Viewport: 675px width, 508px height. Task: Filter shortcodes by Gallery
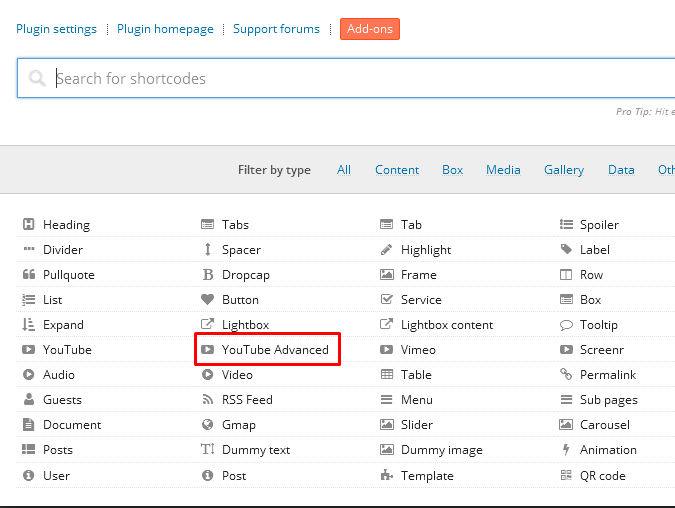[x=564, y=170]
